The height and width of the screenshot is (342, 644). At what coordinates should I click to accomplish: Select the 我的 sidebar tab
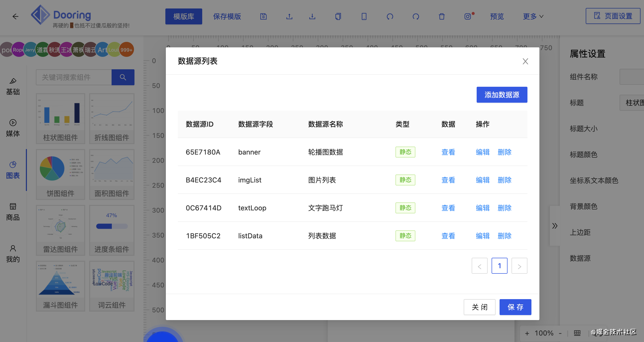(13, 254)
